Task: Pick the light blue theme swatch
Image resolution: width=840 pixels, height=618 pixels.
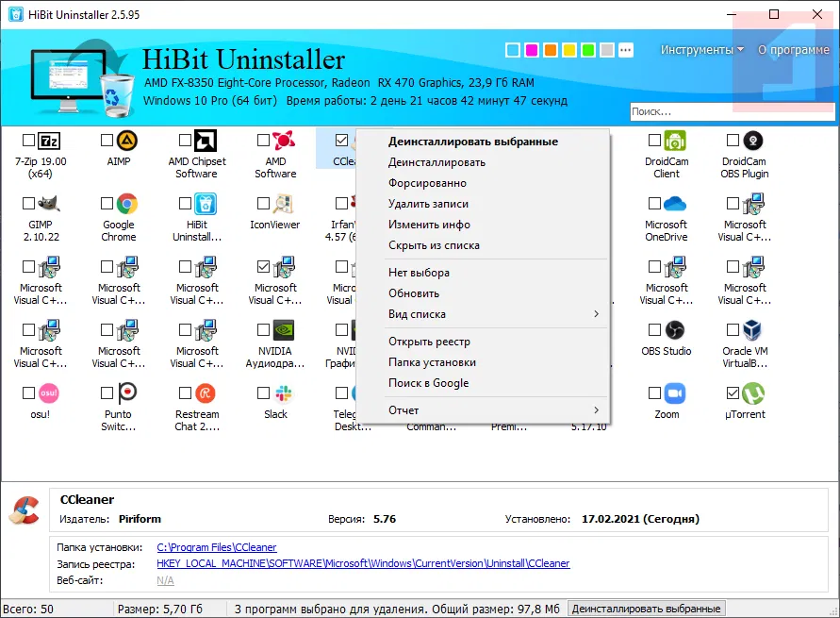Action: pyautogui.click(x=513, y=50)
